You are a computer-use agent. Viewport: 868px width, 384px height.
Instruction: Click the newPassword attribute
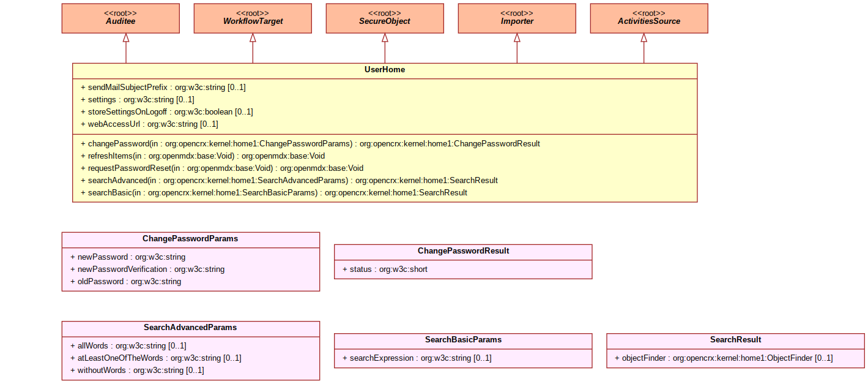[128, 257]
